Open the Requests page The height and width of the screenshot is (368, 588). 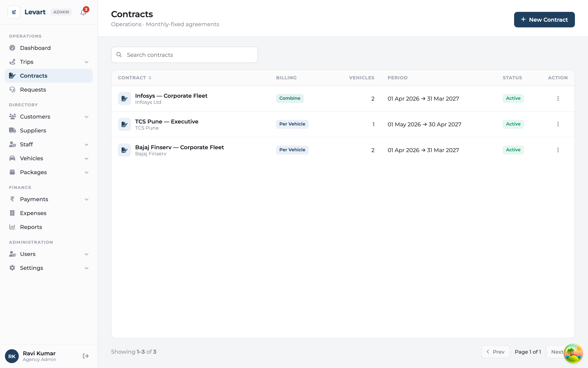(49, 90)
